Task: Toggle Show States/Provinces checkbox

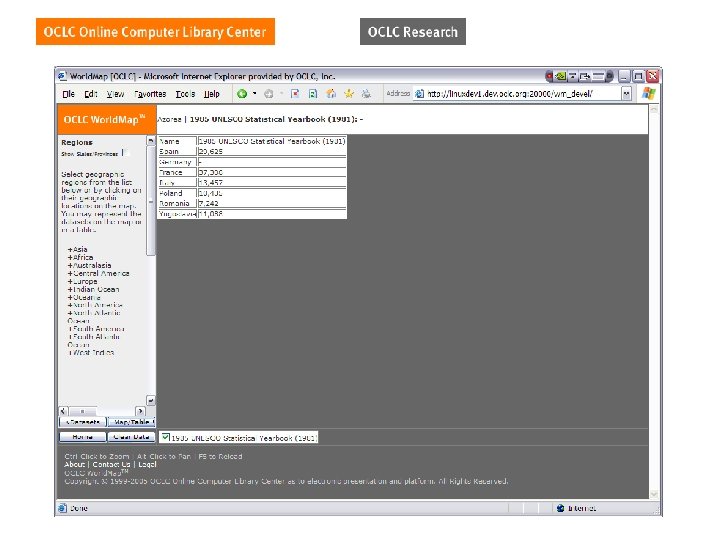Action: point(126,153)
